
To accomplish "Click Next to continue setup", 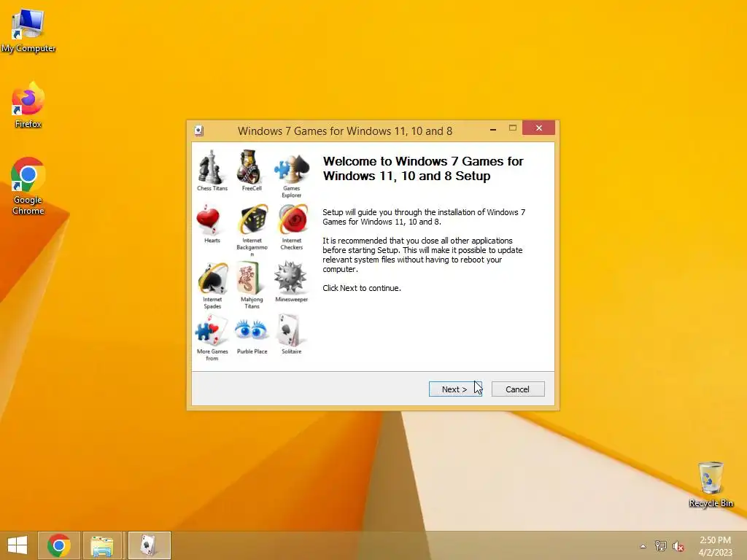I will pos(455,389).
